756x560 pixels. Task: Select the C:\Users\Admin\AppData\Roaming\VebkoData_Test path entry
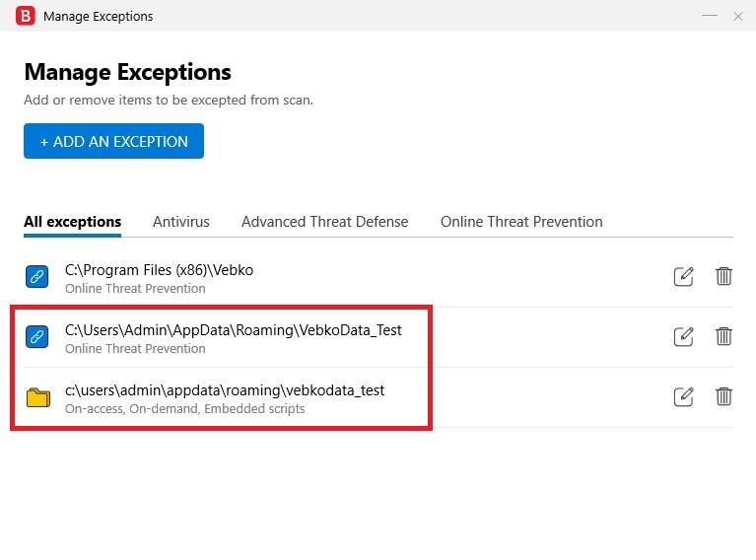[x=233, y=330]
